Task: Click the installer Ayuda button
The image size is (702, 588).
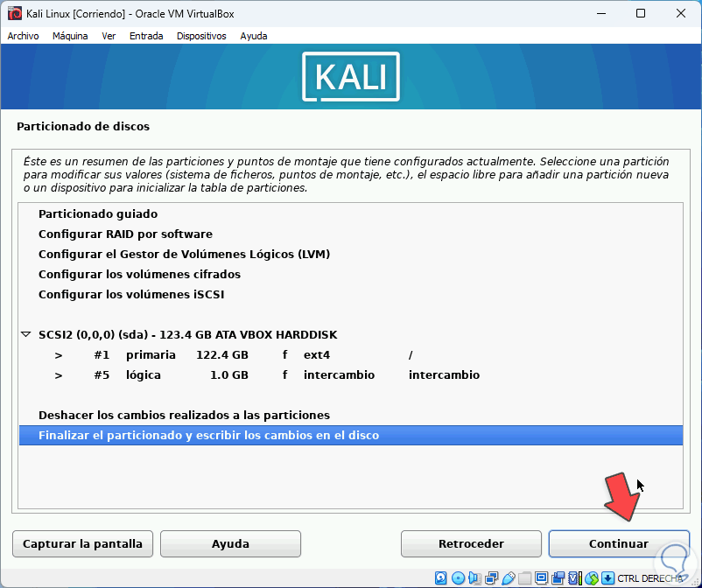Action: 230,543
